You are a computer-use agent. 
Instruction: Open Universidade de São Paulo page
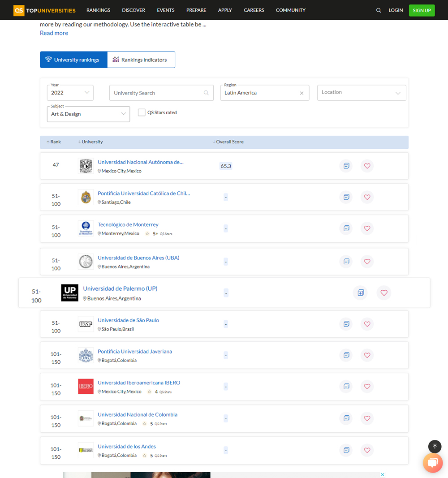click(128, 320)
